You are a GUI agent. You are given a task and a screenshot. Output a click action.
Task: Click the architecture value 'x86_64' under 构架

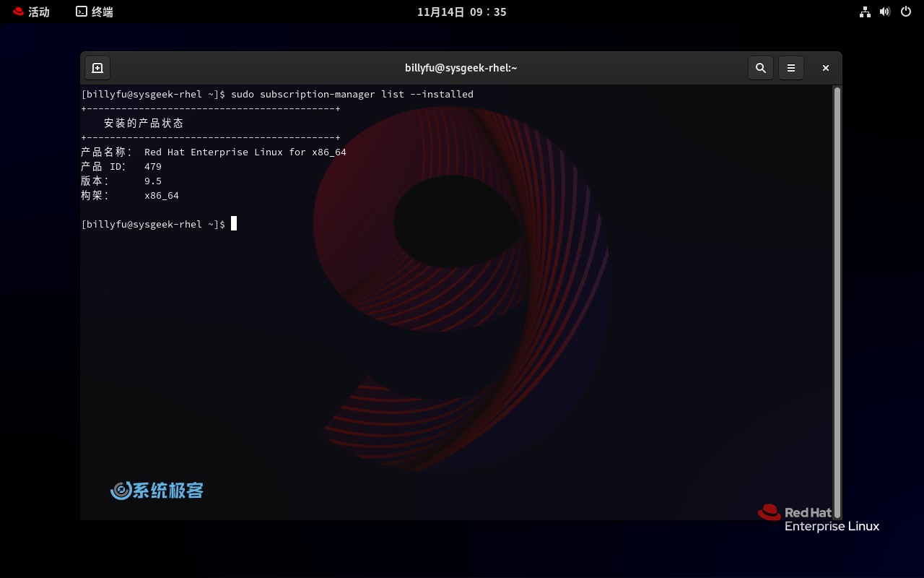click(x=162, y=195)
